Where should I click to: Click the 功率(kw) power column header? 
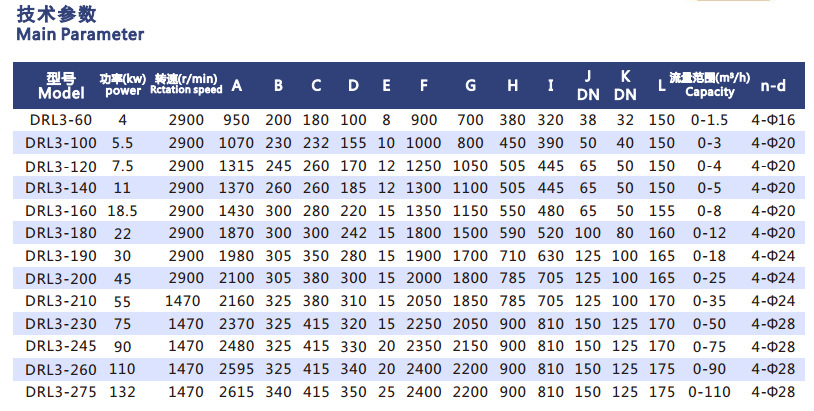click(x=123, y=85)
